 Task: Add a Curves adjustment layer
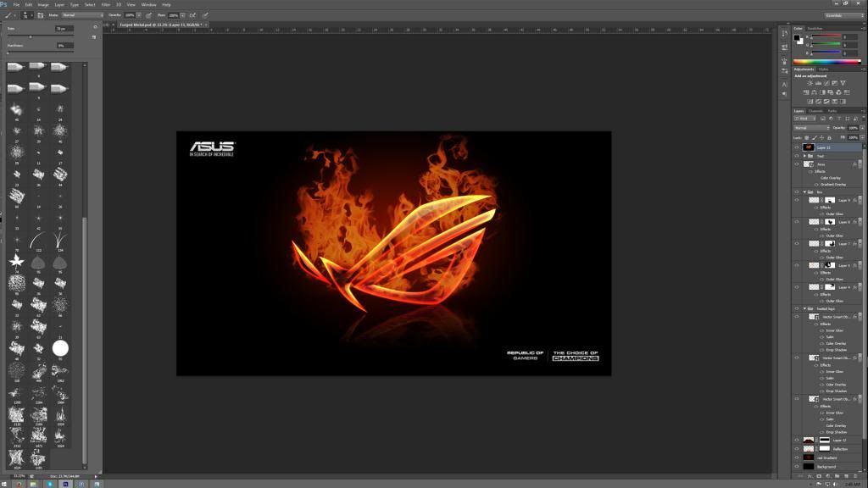point(826,83)
